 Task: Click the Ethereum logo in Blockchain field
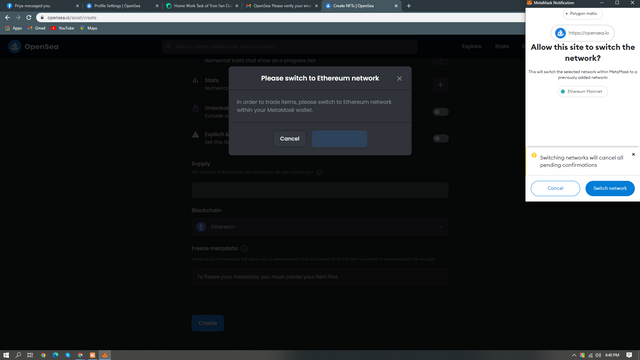click(x=201, y=227)
